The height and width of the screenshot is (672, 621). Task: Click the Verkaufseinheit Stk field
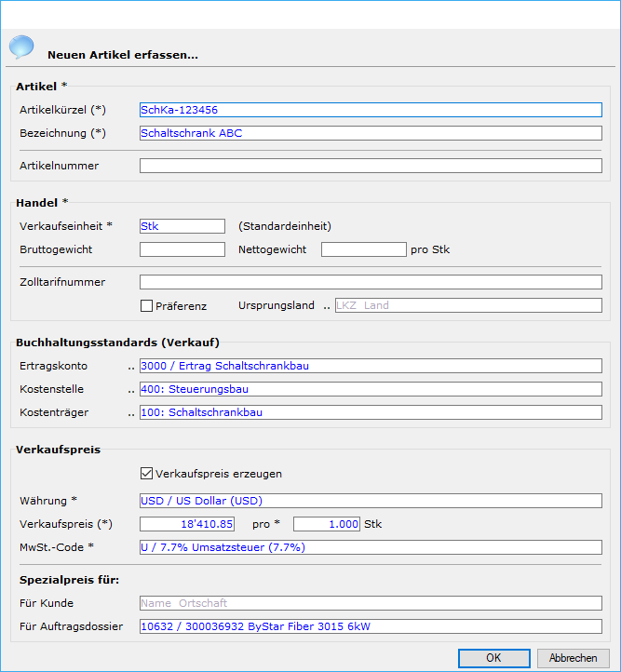[x=182, y=226]
